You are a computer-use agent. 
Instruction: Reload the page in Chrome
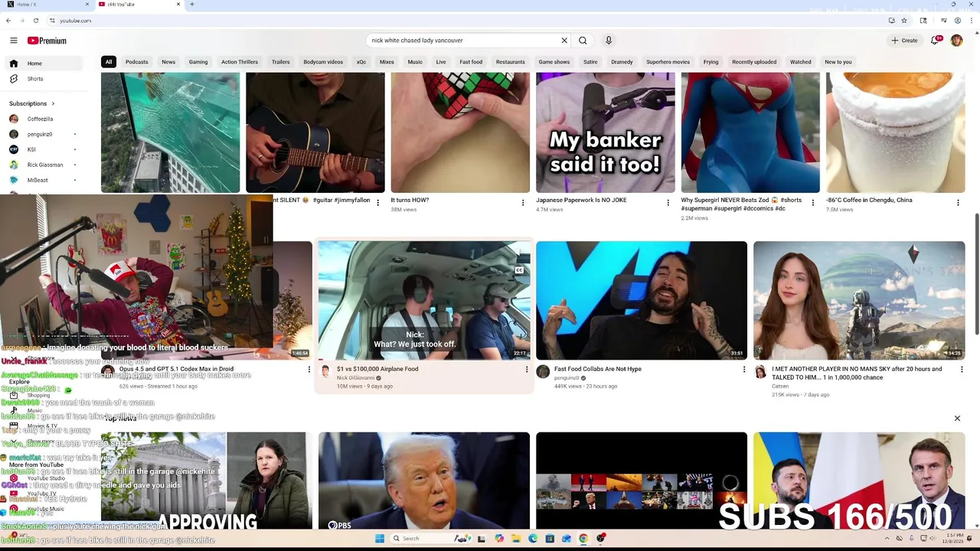(35, 21)
